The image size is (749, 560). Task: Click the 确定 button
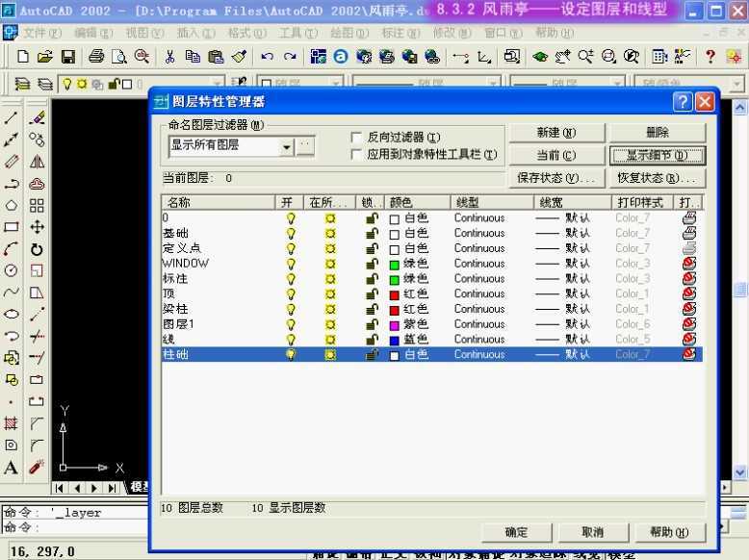[516, 532]
